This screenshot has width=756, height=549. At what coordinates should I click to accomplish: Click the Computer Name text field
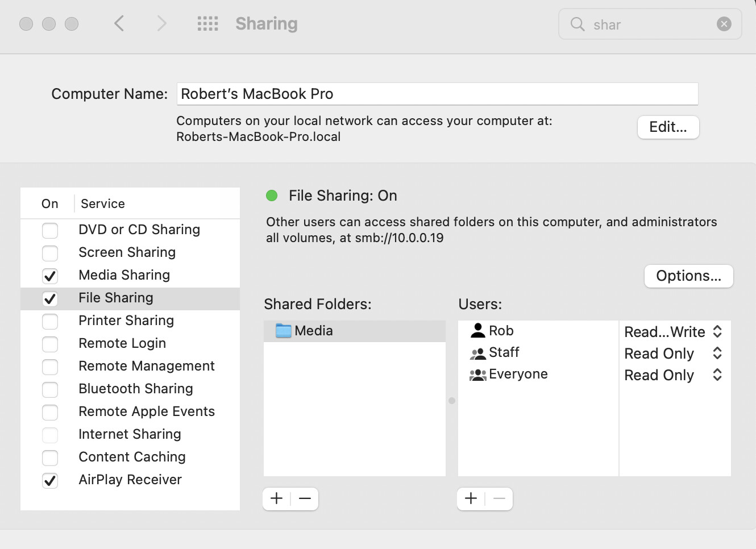(x=437, y=94)
